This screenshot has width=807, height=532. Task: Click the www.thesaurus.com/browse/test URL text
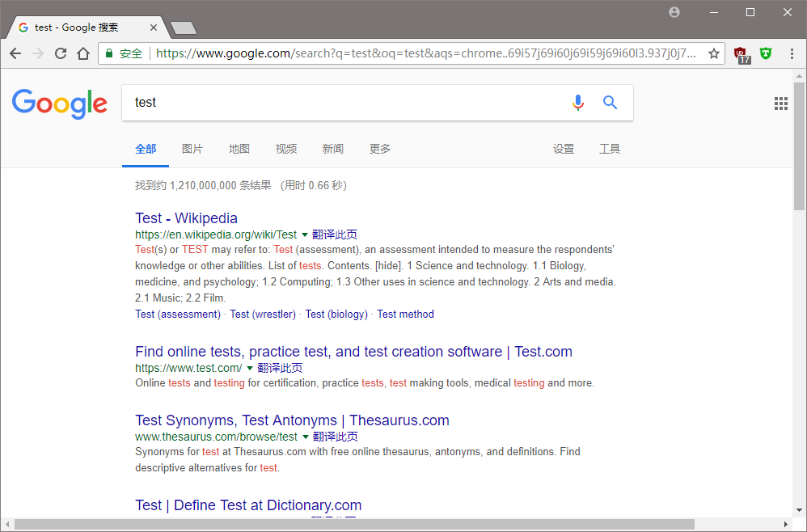[216, 437]
